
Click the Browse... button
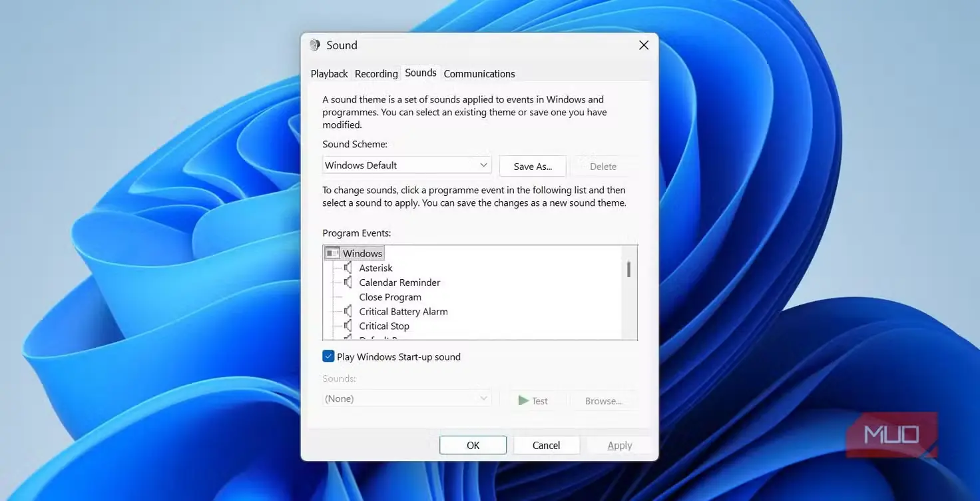click(x=603, y=400)
